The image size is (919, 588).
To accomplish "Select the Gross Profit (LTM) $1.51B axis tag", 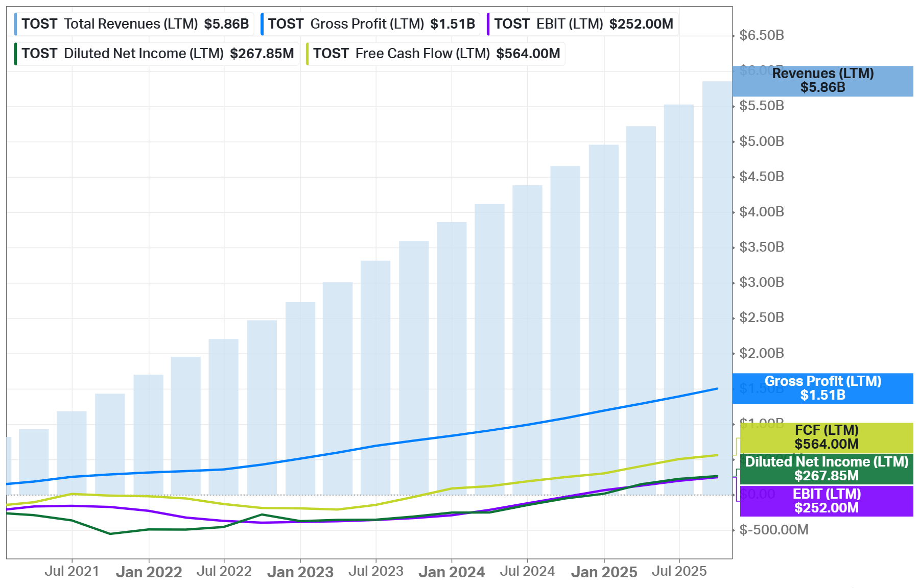I will (x=822, y=388).
